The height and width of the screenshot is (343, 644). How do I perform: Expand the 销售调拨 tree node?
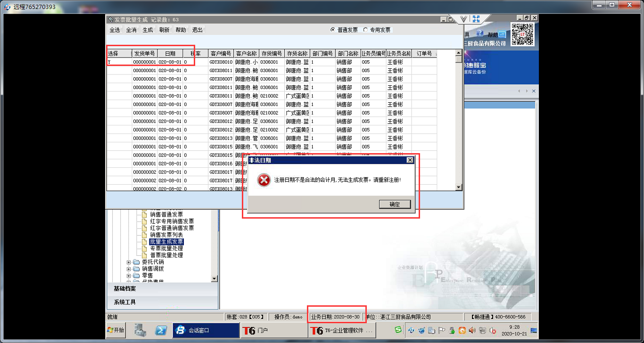(129, 269)
